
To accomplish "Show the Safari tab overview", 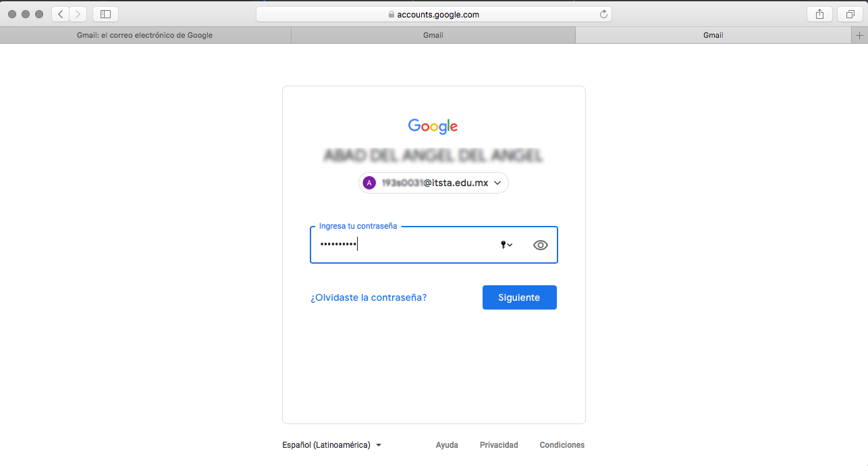I will coord(849,14).
